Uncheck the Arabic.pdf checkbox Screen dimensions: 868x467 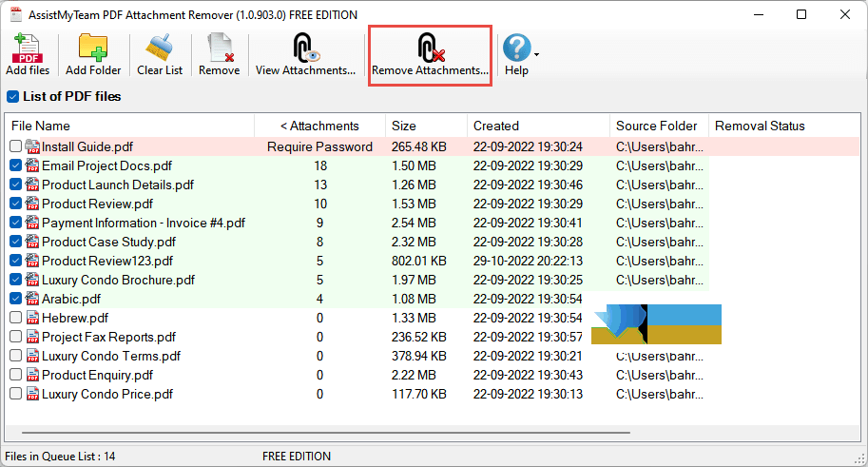coord(15,299)
